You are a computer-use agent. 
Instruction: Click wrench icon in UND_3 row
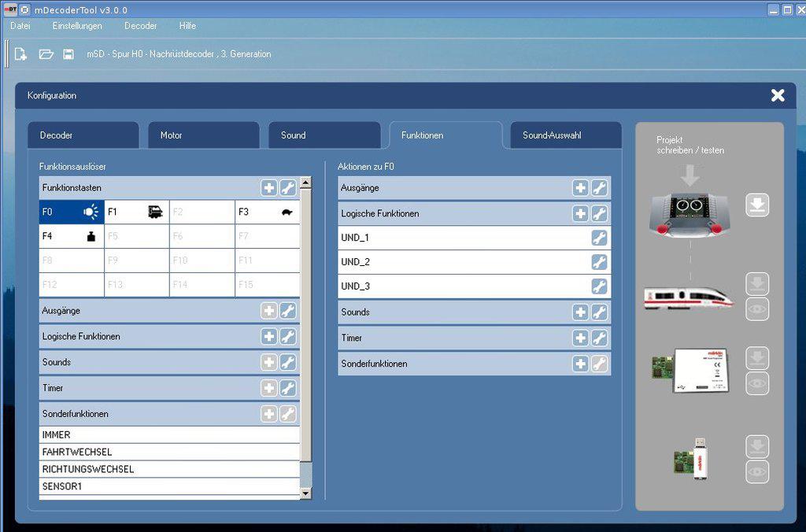tap(599, 286)
